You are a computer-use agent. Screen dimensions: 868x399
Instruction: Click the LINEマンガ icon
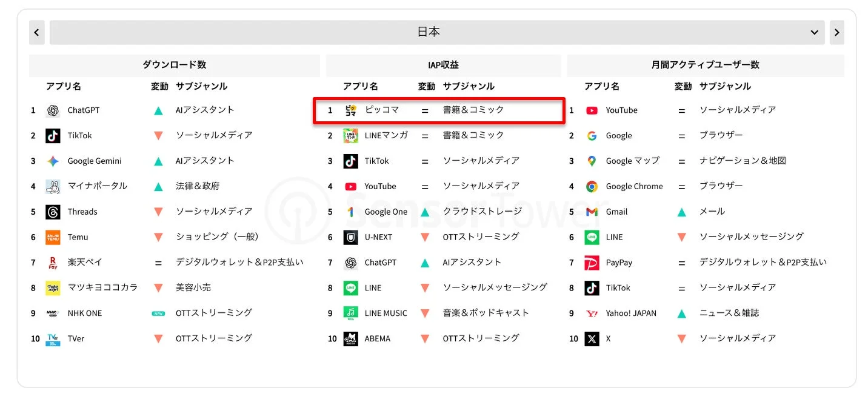tap(350, 135)
